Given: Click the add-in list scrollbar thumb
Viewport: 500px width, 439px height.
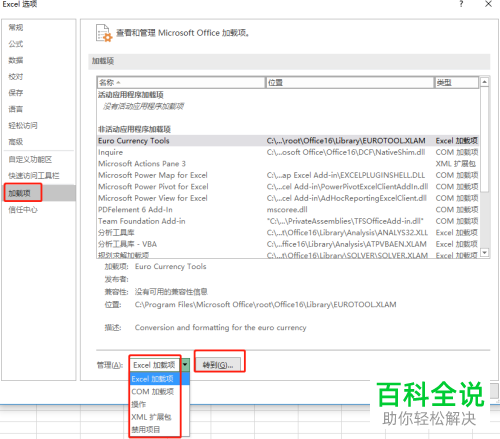Looking at the screenshot, I should coord(484,139).
